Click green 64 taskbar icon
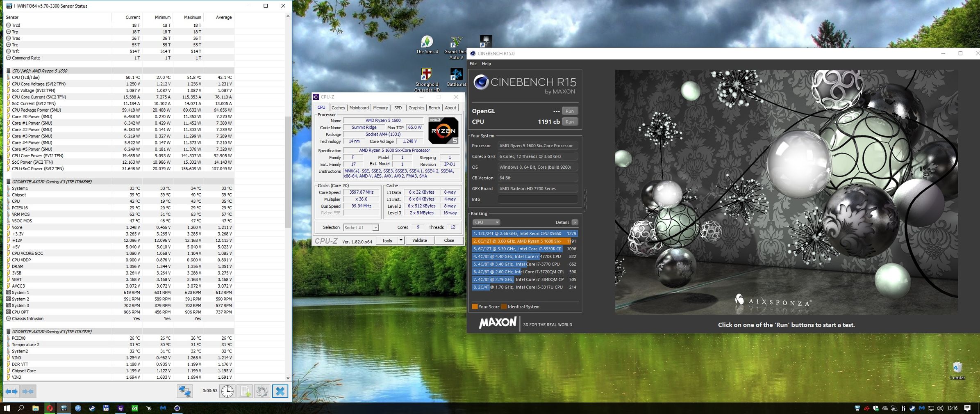 [134, 408]
